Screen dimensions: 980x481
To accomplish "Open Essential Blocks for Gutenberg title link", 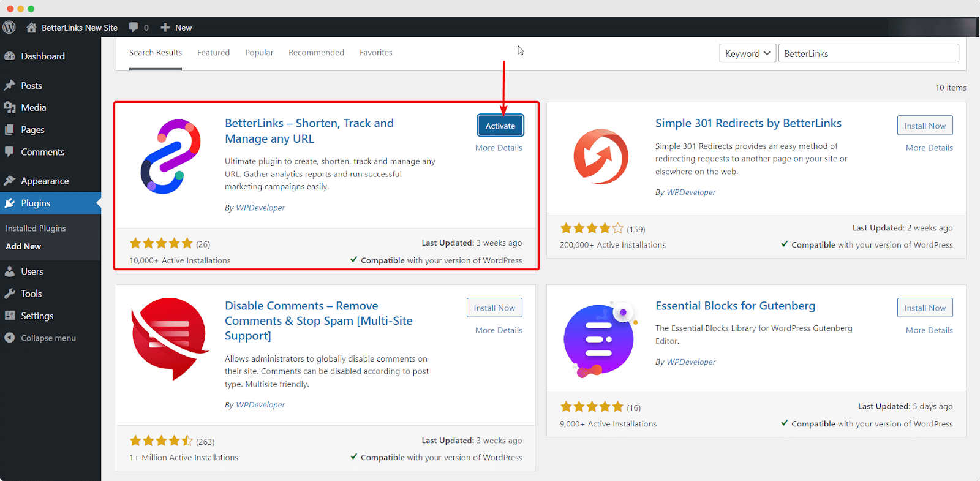I will coord(735,306).
